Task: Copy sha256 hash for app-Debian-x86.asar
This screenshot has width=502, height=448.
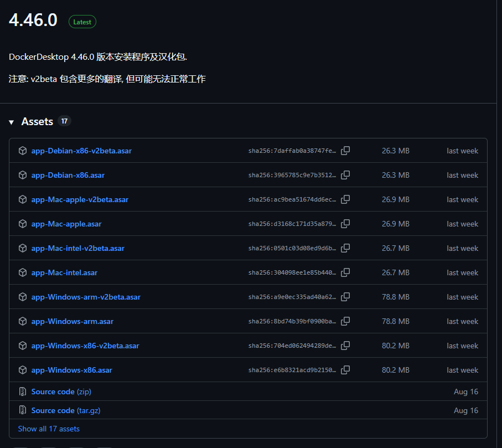Action: (x=345, y=175)
